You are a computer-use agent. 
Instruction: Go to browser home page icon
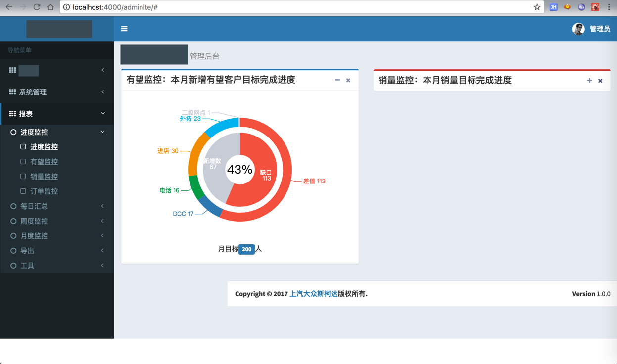tap(50, 7)
